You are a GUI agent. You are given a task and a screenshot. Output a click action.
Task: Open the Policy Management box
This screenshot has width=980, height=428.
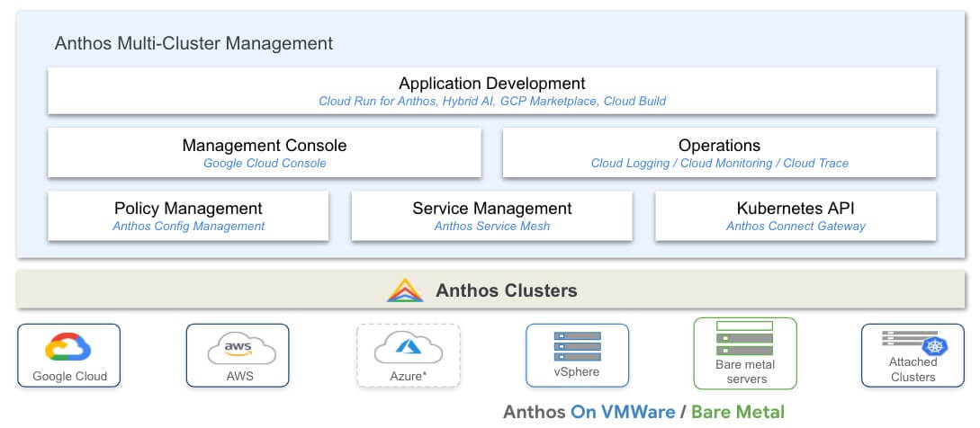tap(188, 216)
